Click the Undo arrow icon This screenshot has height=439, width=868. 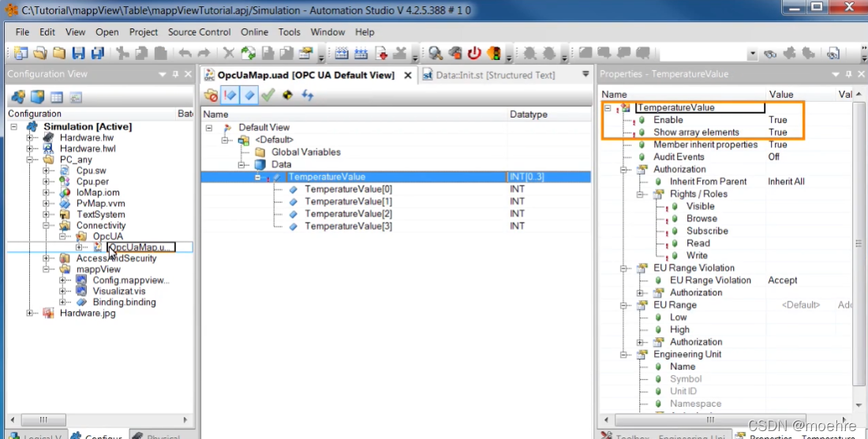tap(185, 53)
